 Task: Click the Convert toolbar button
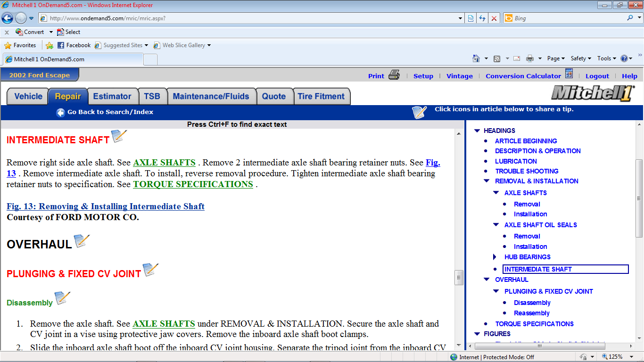(x=30, y=32)
